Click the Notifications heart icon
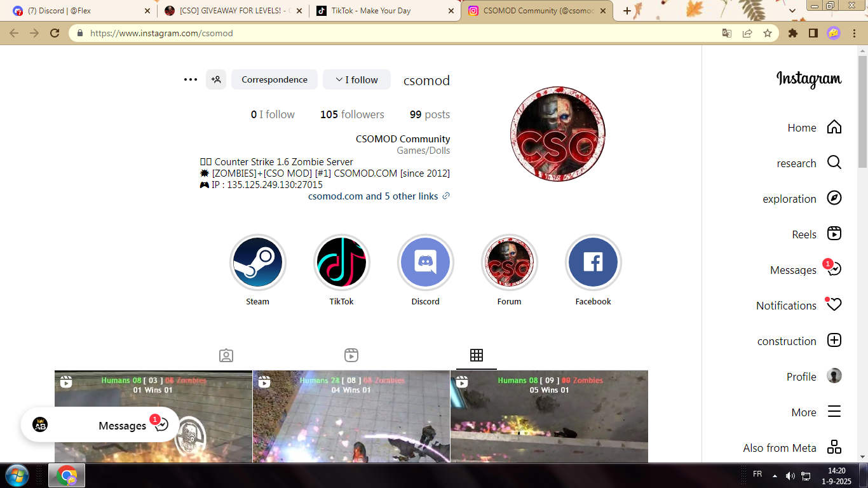 click(834, 305)
